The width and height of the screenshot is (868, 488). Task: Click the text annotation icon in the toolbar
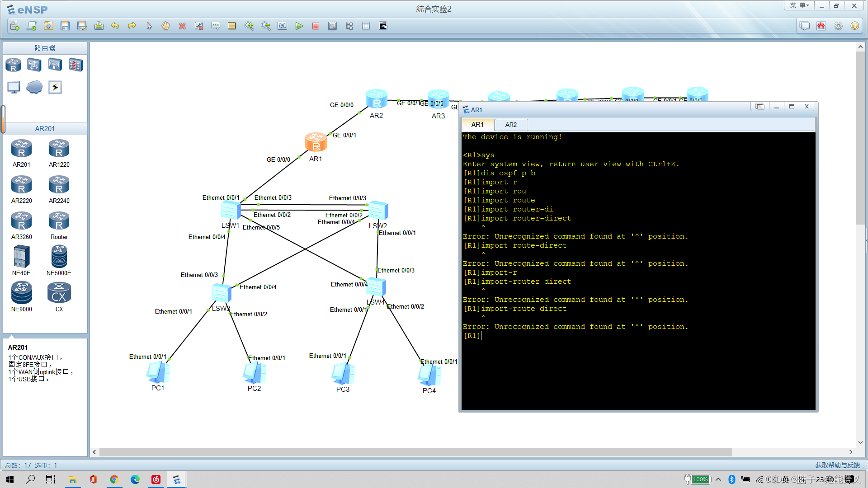pos(216,26)
